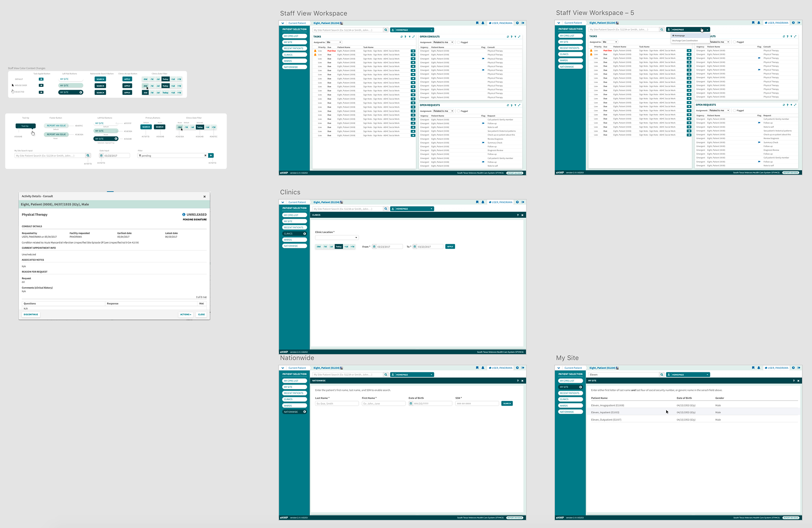812x528 pixels.
Task: Open the Clinic Location dropdown
Action: tap(337, 237)
